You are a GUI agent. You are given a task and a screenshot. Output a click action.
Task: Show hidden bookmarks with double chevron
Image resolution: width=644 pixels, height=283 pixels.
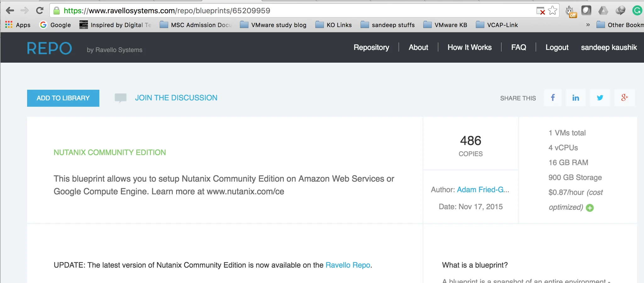[x=588, y=25]
